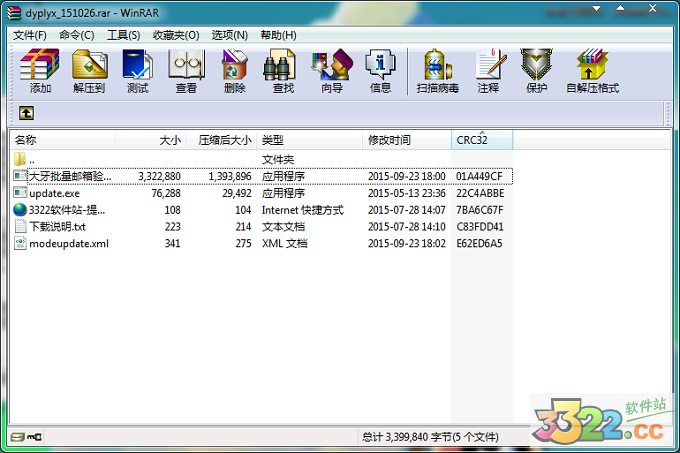680x453 pixels.
Task: Open the 注释 (Comment) tool
Action: (x=490, y=65)
